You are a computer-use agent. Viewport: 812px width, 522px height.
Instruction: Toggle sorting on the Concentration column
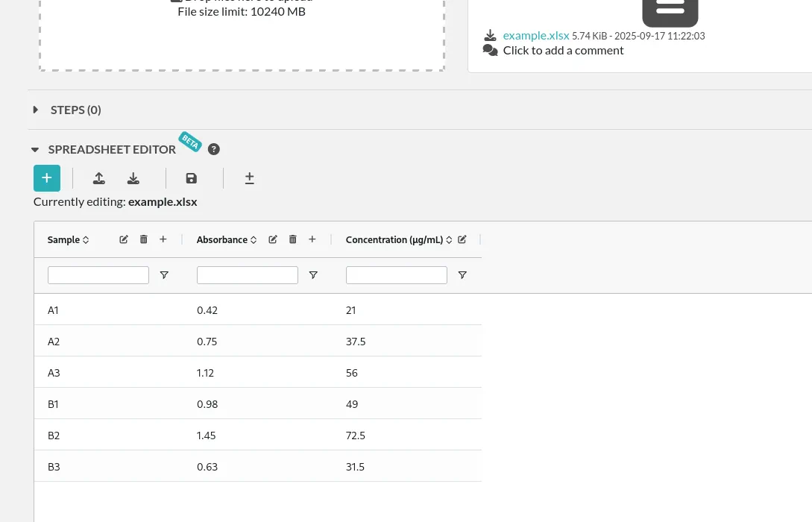tap(448, 239)
